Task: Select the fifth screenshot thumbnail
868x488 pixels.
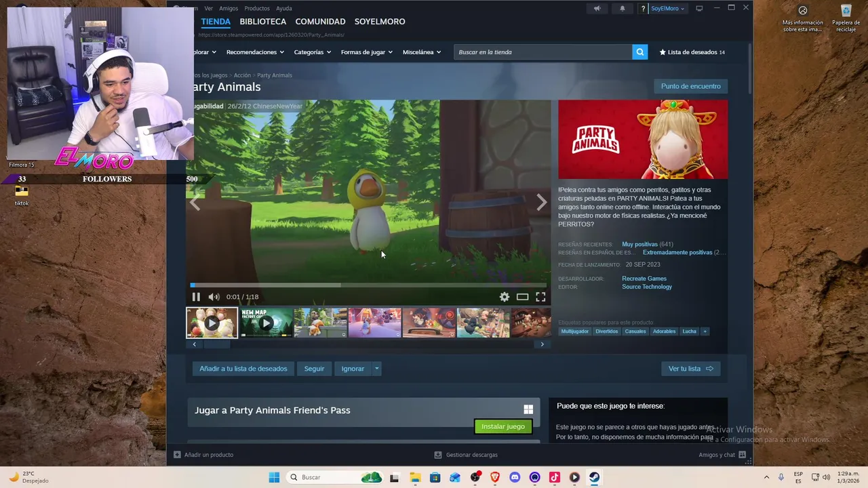Action: pyautogui.click(x=429, y=323)
